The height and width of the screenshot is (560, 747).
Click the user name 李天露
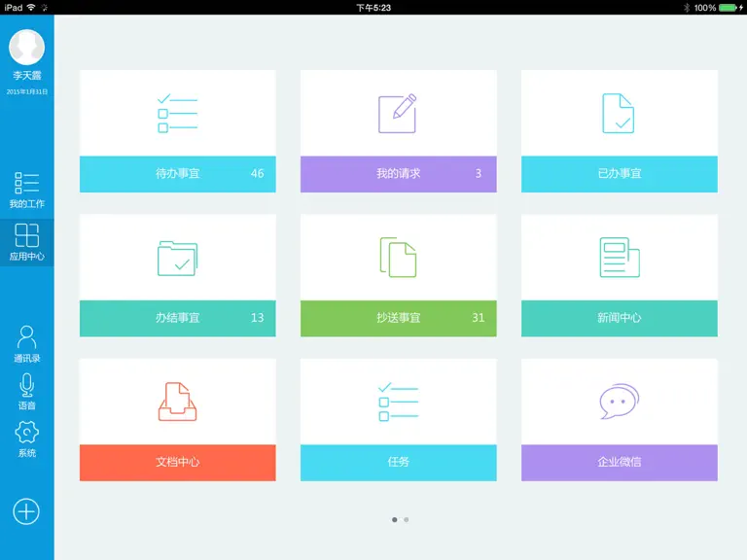[x=26, y=75]
